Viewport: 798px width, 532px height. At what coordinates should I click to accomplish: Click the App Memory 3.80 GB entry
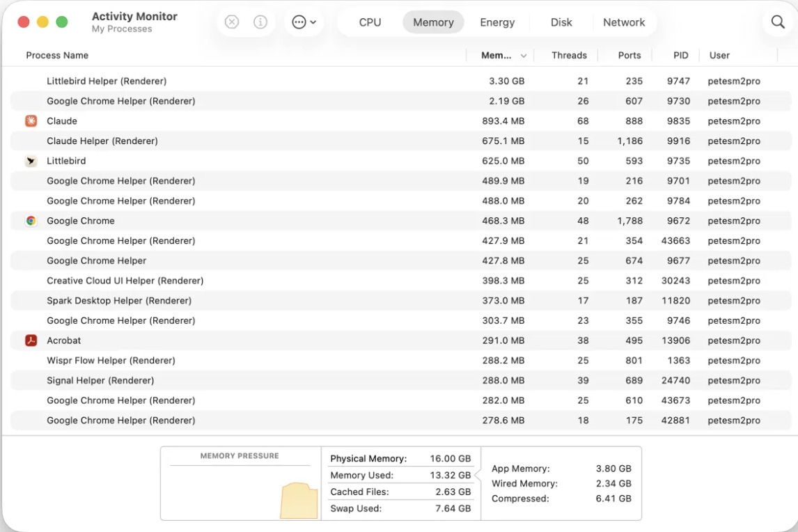tap(561, 469)
